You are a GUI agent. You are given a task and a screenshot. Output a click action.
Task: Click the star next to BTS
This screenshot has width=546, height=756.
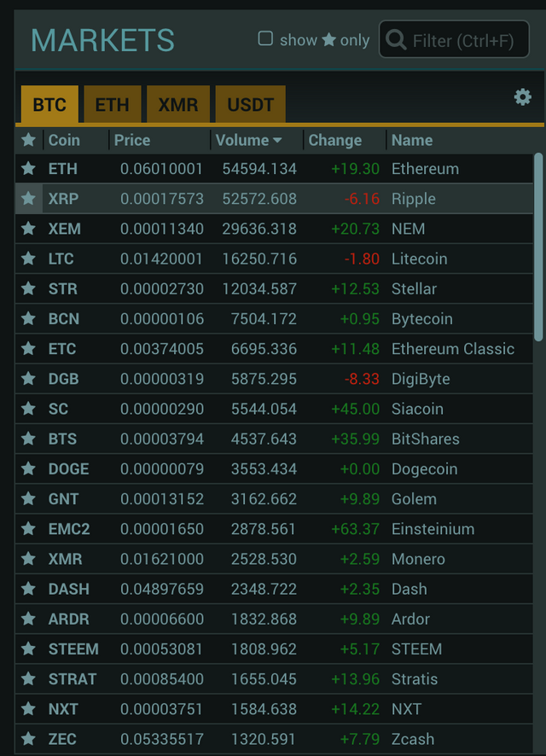pyautogui.click(x=28, y=439)
